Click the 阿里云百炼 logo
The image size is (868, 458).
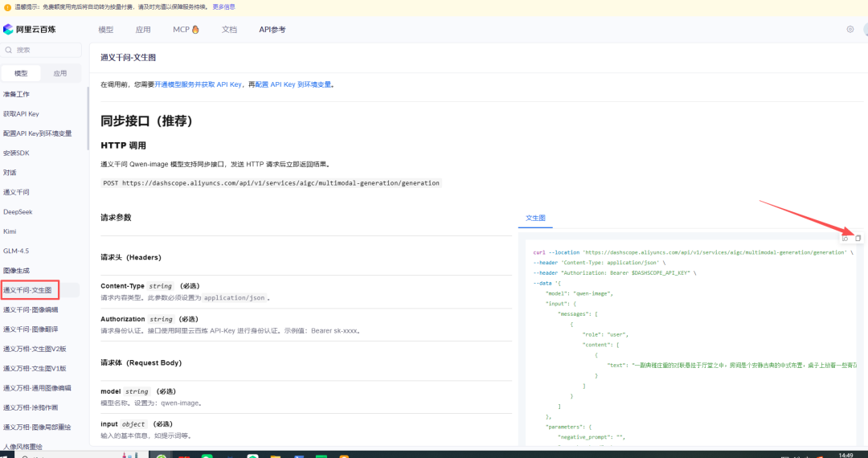pos(30,29)
